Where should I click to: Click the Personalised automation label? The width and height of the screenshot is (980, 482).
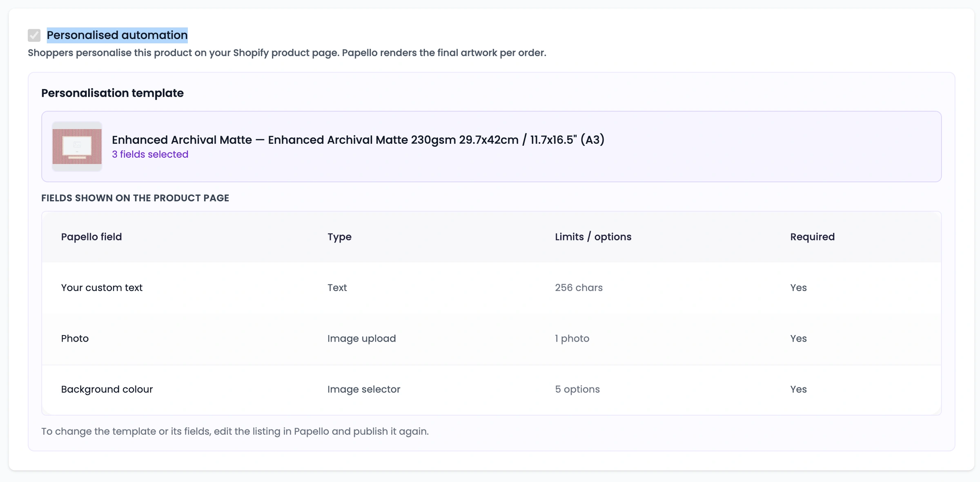117,35
